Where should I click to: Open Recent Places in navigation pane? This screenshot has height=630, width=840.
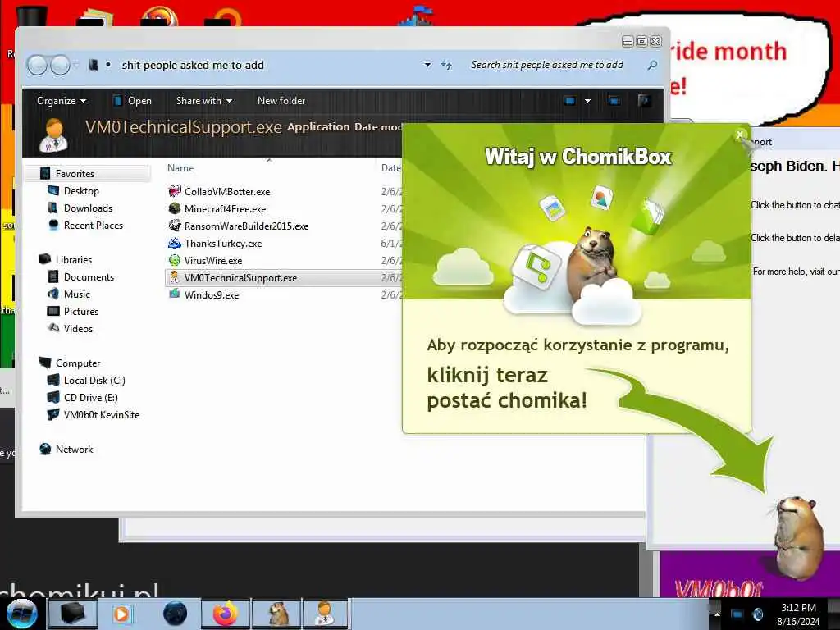[x=94, y=226]
